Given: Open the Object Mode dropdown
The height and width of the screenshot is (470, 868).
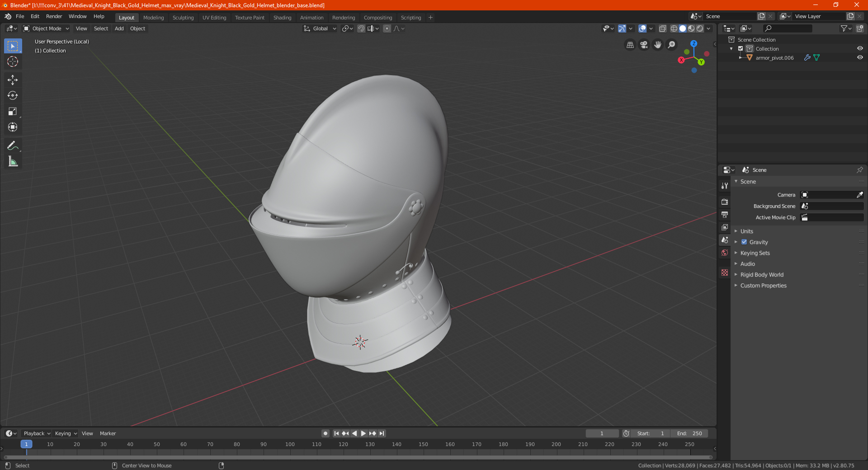Looking at the screenshot, I should pos(46,28).
